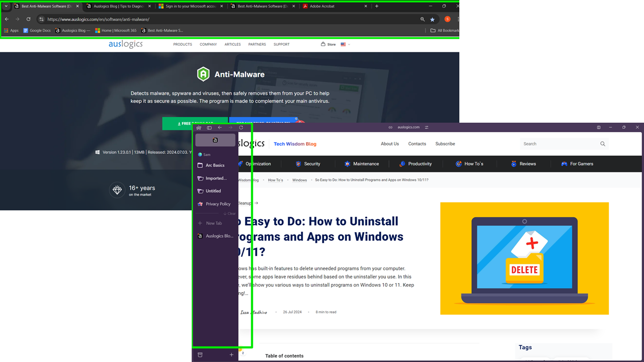Open Reviews category on blog nav

tap(523, 164)
